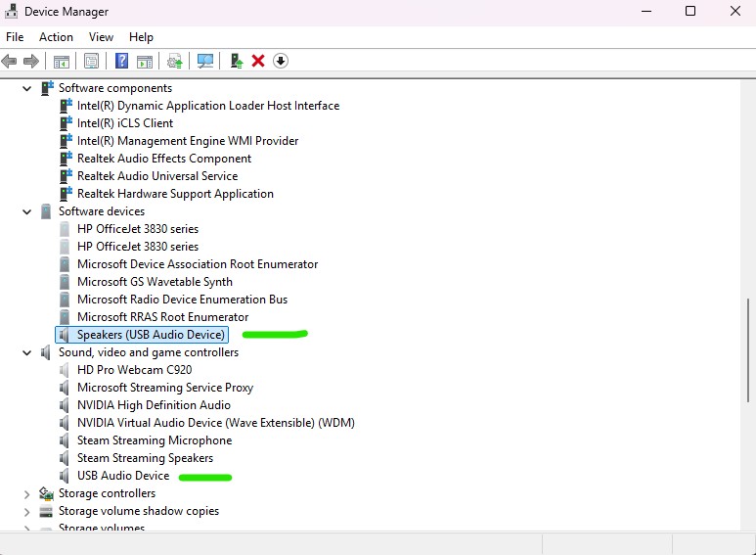Collapse the Software components category
This screenshot has width=756, height=555.
(27, 88)
